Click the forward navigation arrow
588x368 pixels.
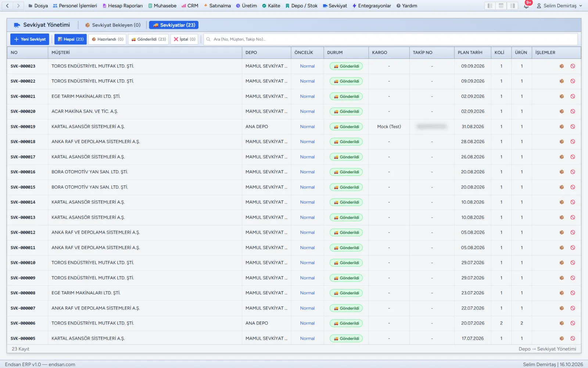point(18,6)
